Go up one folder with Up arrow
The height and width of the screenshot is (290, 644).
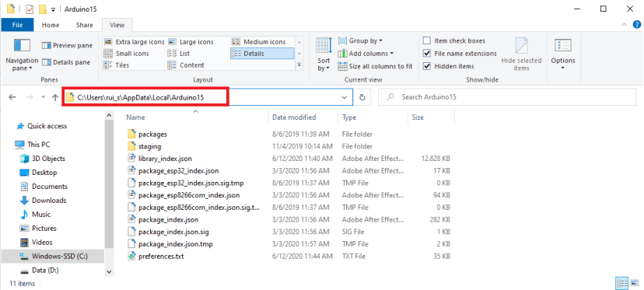tap(55, 97)
